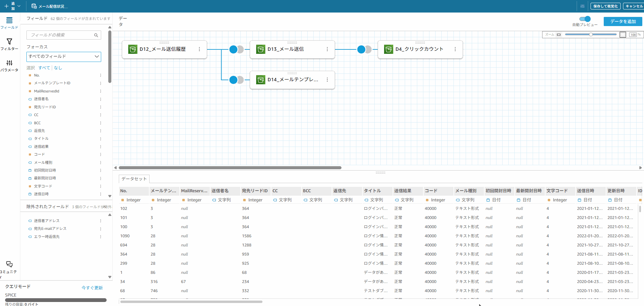
Task: Open the options menu for 送信結果 field
Action: tap(101, 147)
